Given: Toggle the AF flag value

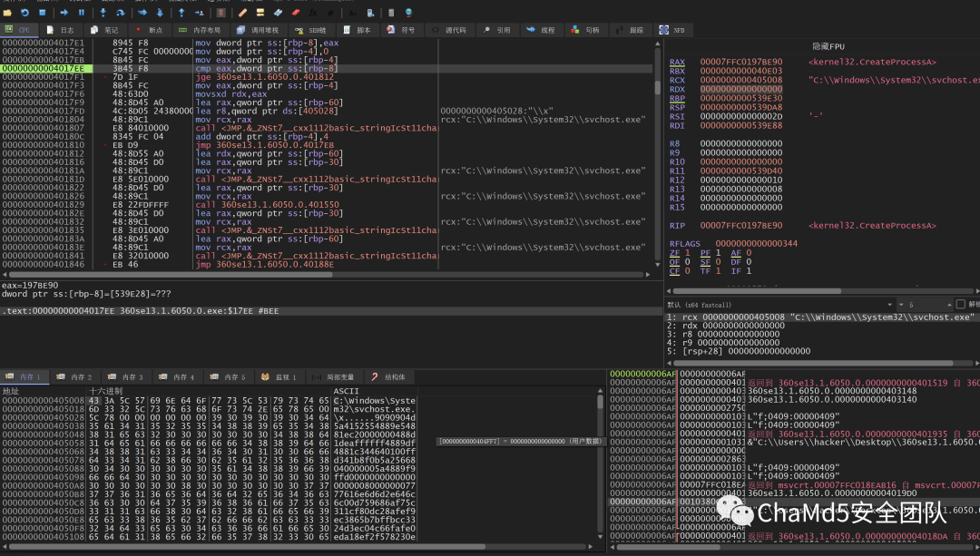Looking at the screenshot, I should [749, 253].
